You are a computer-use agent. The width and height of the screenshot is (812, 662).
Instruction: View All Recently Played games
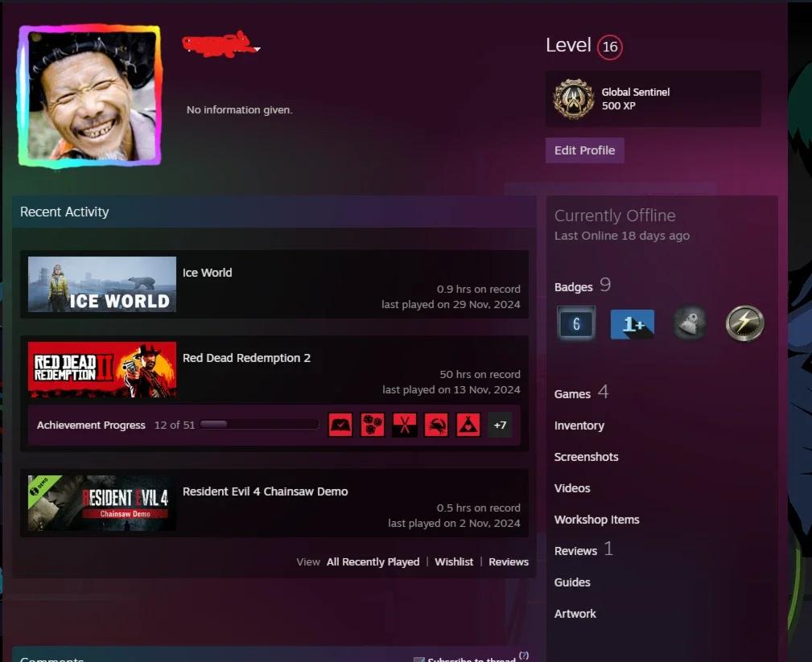click(373, 562)
